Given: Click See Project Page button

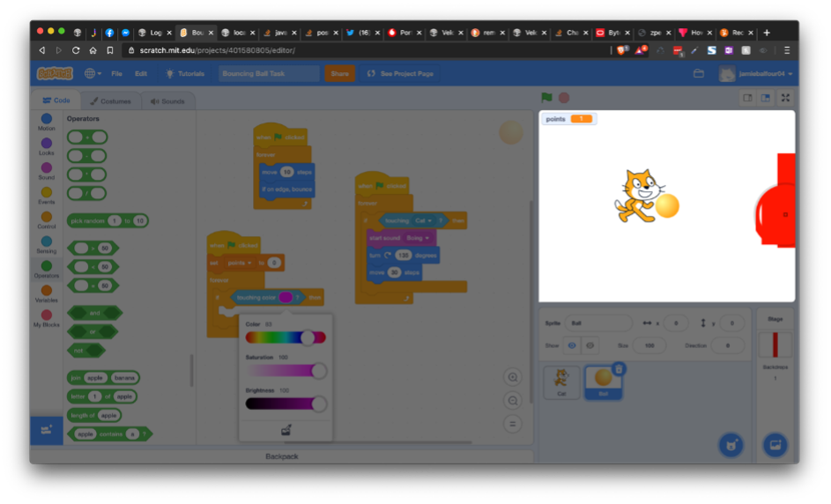Looking at the screenshot, I should (401, 74).
